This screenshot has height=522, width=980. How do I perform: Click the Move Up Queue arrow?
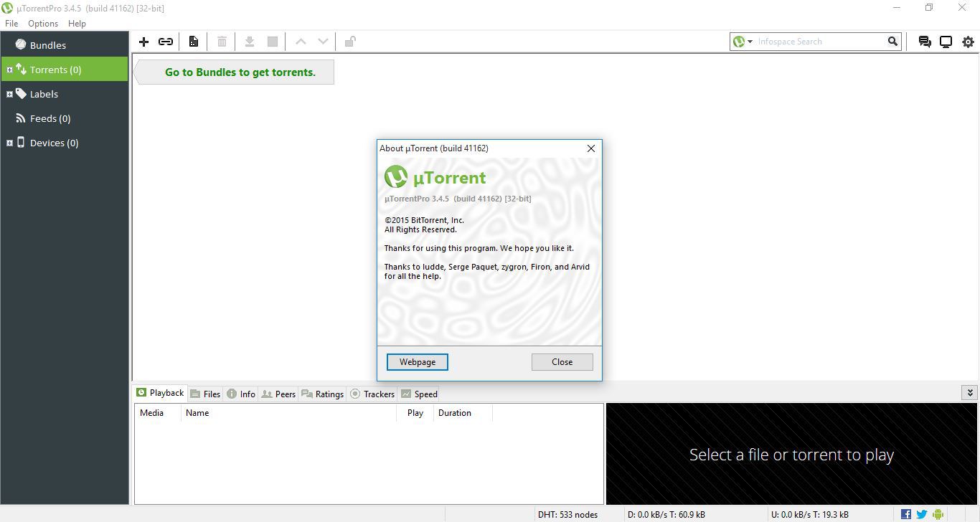[x=301, y=42]
